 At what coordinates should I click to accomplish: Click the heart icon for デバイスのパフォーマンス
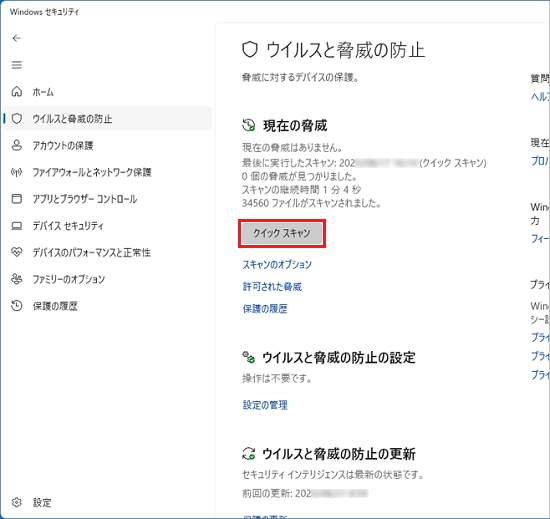16,252
